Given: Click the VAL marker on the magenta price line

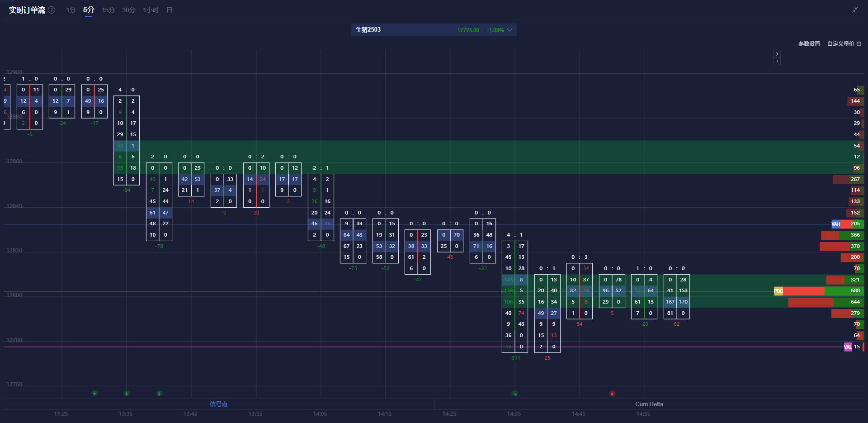Looking at the screenshot, I should (848, 347).
